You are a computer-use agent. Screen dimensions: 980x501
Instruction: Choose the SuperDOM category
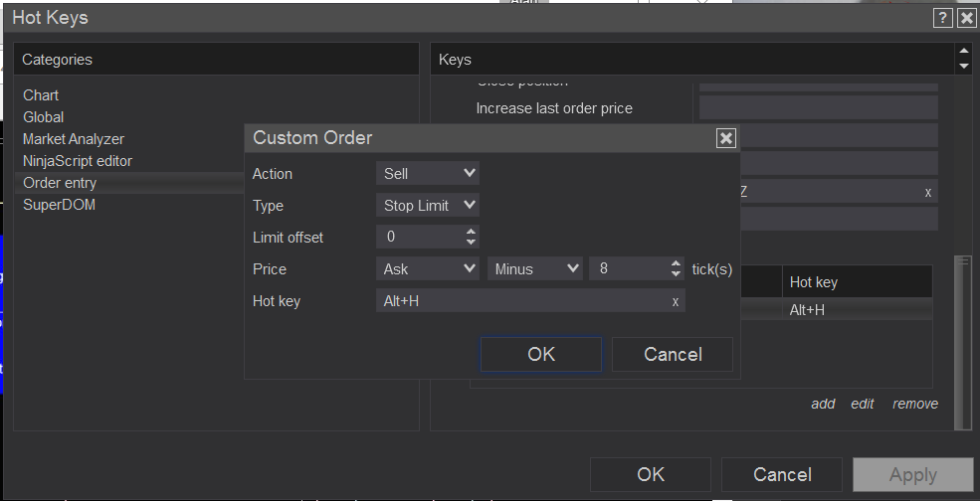coord(60,205)
